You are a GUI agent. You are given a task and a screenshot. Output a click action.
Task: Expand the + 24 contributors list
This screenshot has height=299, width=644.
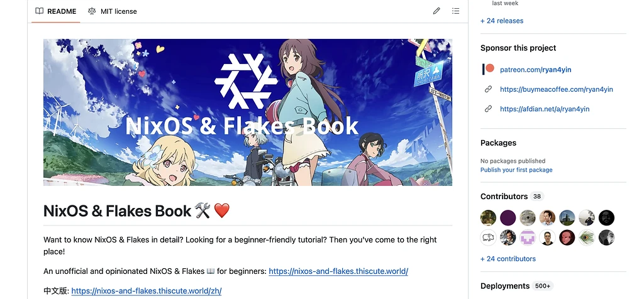pyautogui.click(x=508, y=259)
